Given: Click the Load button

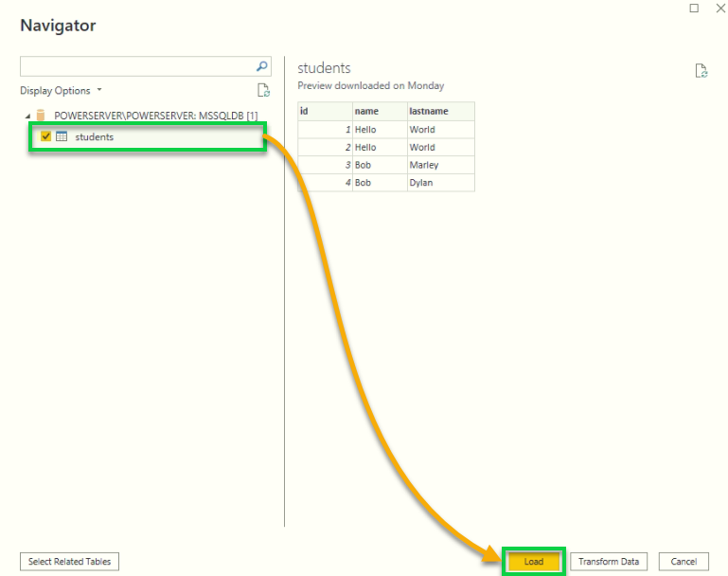Looking at the screenshot, I should point(534,561).
